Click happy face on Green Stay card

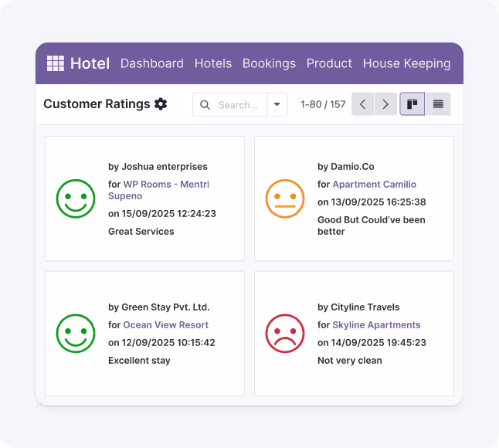click(x=76, y=334)
